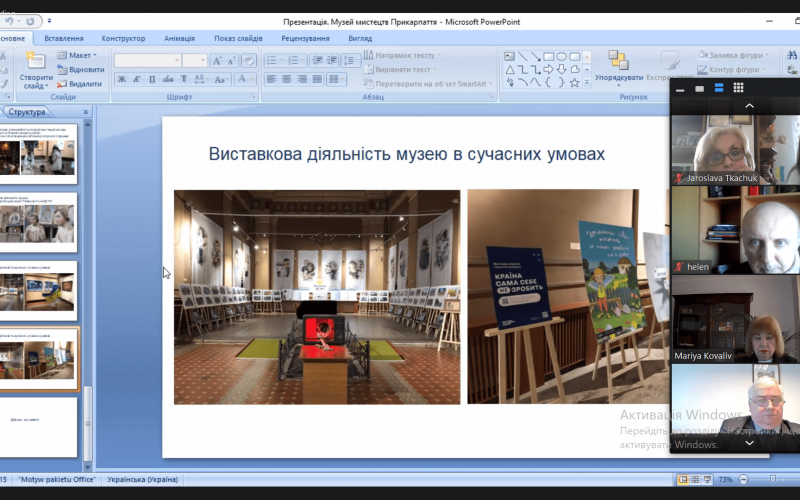The height and width of the screenshot is (500, 800).
Task: Justify the text alignment
Action: [x=317, y=79]
